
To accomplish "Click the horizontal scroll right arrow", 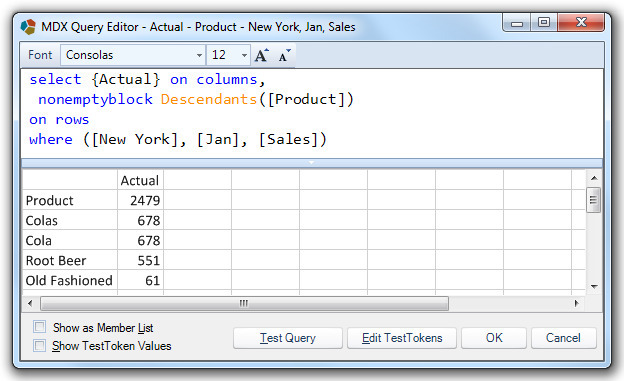I will (577, 303).
